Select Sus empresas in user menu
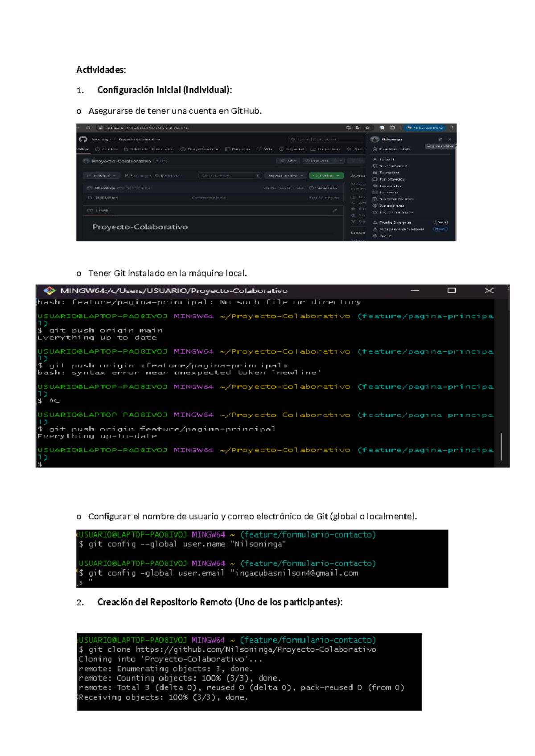Screen dimensions: 535x756 click(x=388, y=206)
